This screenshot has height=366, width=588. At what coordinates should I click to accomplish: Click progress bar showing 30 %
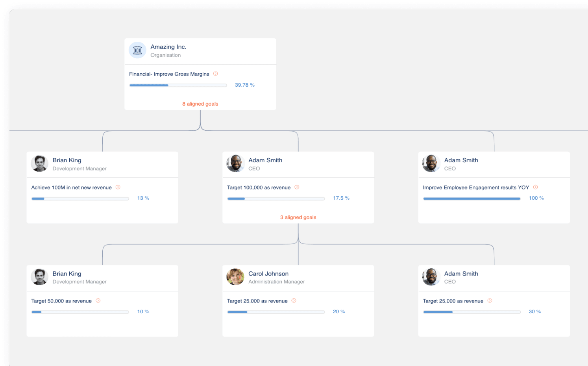(472, 312)
